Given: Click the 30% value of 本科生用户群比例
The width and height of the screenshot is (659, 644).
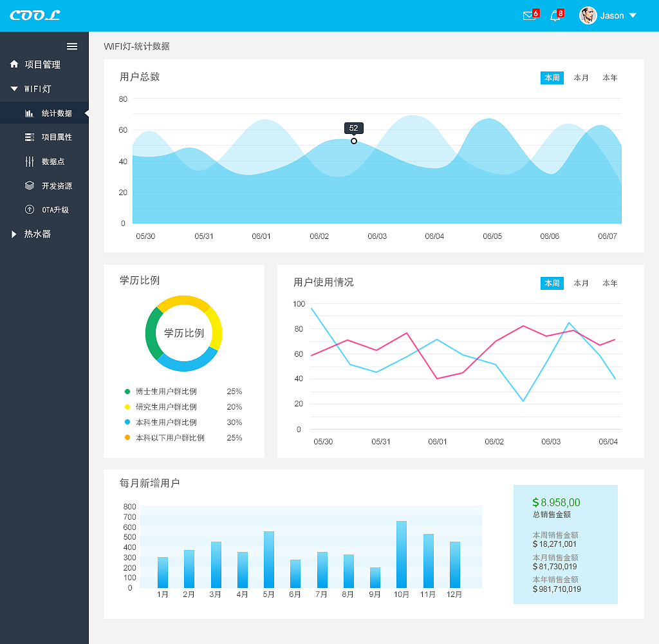Looking at the screenshot, I should (x=234, y=422).
